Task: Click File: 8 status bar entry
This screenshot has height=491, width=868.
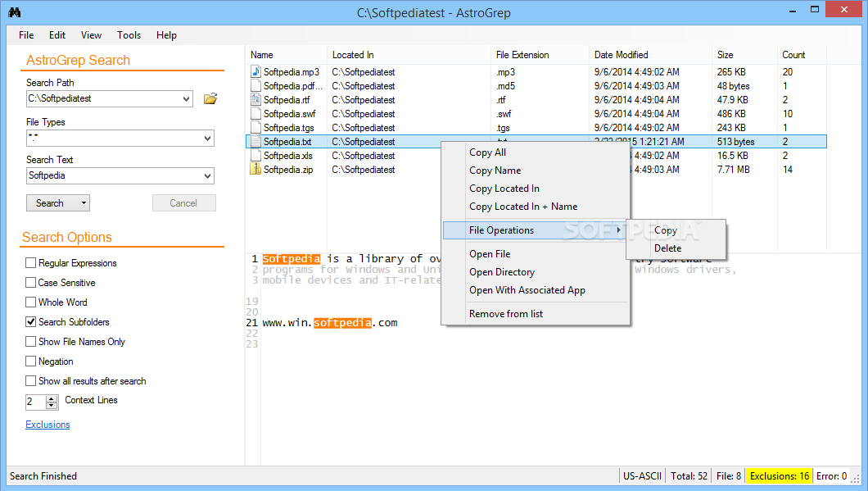Action: [x=729, y=476]
